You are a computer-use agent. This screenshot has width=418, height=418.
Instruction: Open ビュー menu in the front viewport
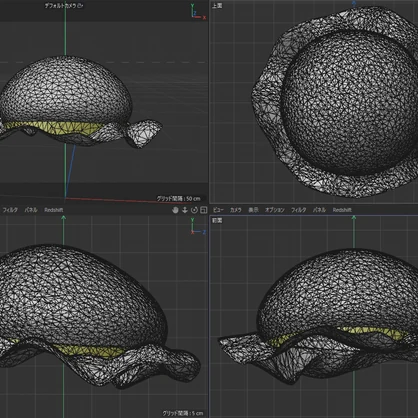[218, 210]
